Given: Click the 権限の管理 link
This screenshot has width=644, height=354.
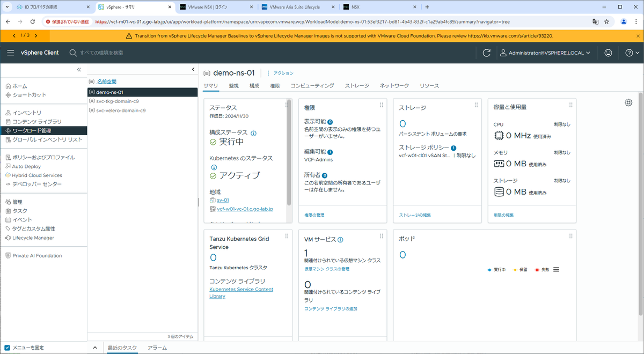Looking at the screenshot, I should point(314,215).
